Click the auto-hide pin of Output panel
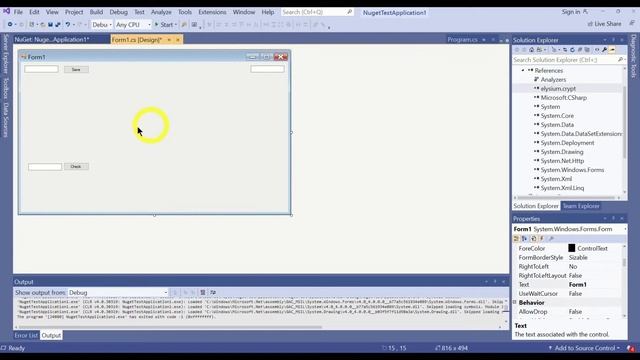Viewport: 640px width, 360px height. (495, 282)
